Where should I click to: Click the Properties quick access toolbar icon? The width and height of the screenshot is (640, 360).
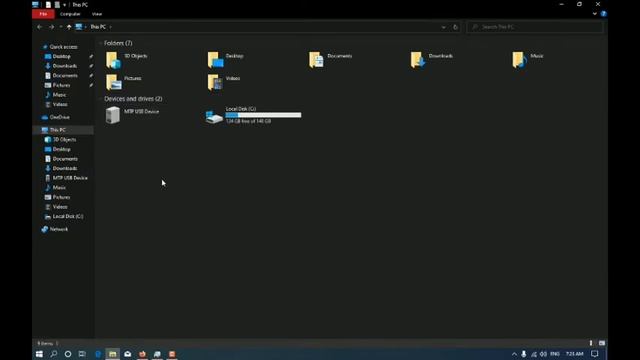click(48, 4)
